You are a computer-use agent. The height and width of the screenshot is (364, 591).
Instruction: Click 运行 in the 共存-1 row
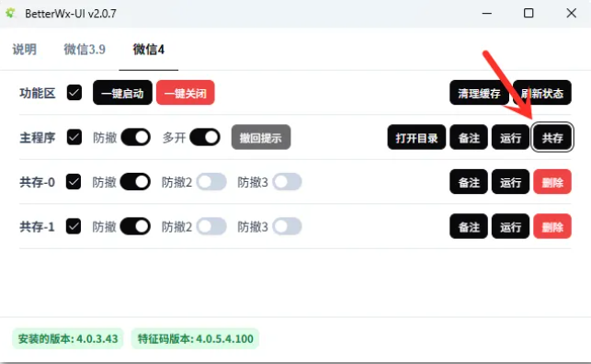[x=511, y=226]
